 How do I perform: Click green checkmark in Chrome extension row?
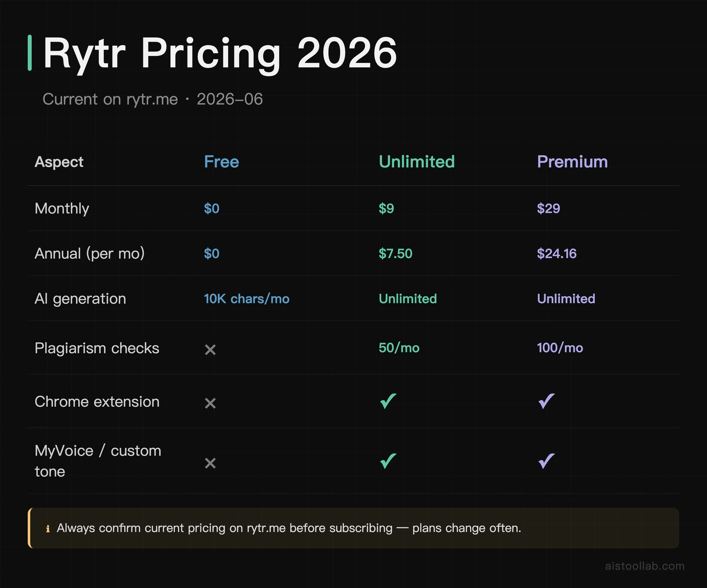(388, 401)
